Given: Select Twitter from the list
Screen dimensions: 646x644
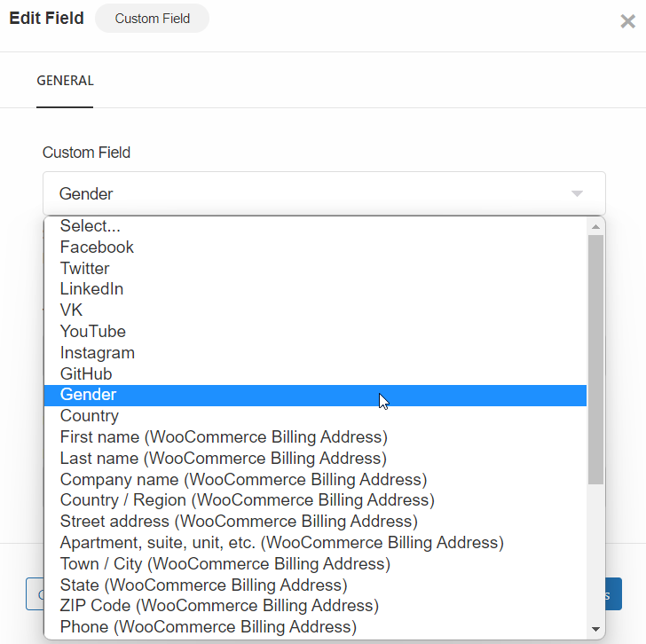Looking at the screenshot, I should pyautogui.click(x=315, y=269).
